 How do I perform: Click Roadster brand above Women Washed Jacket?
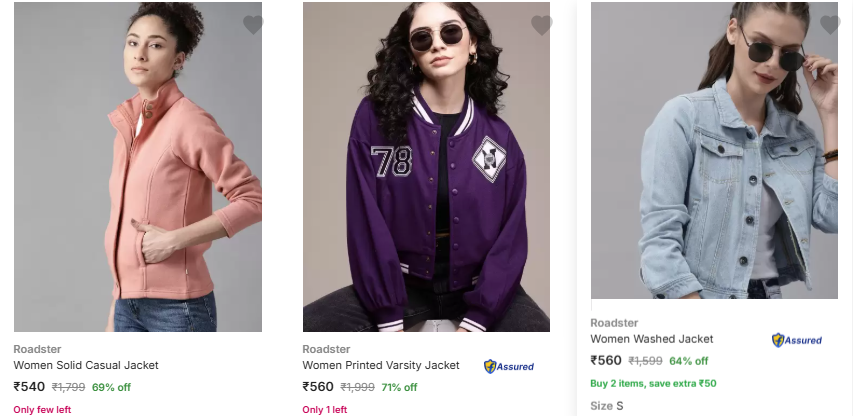(x=614, y=323)
